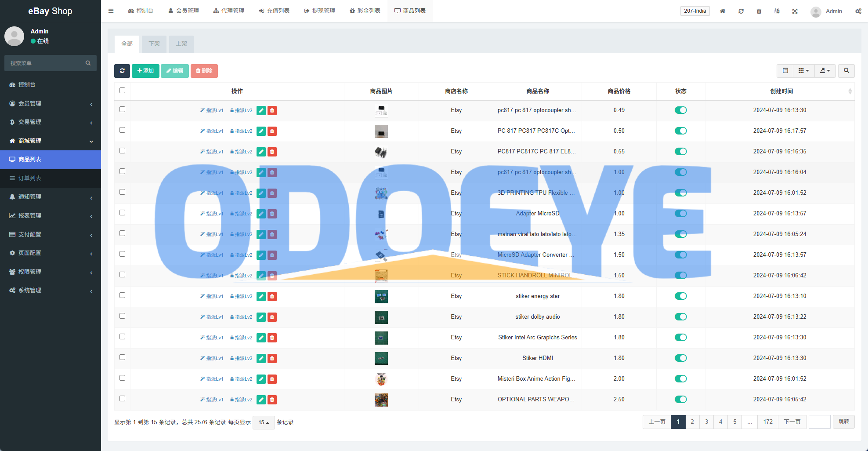Select checkbox for stiker dolby audio row
Viewport: 868px width, 451px height.
tap(123, 316)
